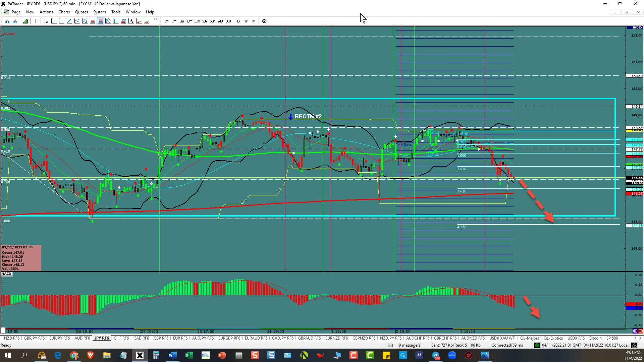Switch to the CHF RF6 tab
Screen dimensions: 644x362
pyautogui.click(x=121, y=338)
